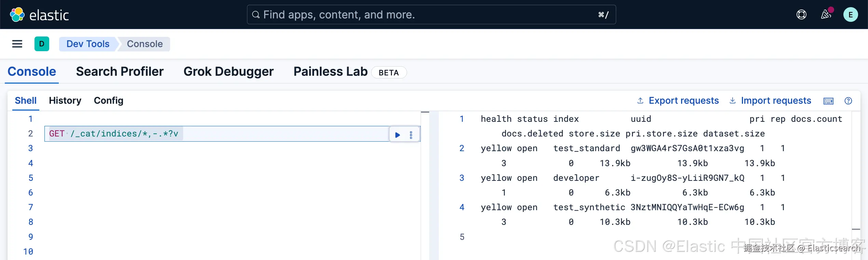Image resolution: width=868 pixels, height=260 pixels.
Task: Open the user profile avatar E
Action: pyautogui.click(x=850, y=15)
